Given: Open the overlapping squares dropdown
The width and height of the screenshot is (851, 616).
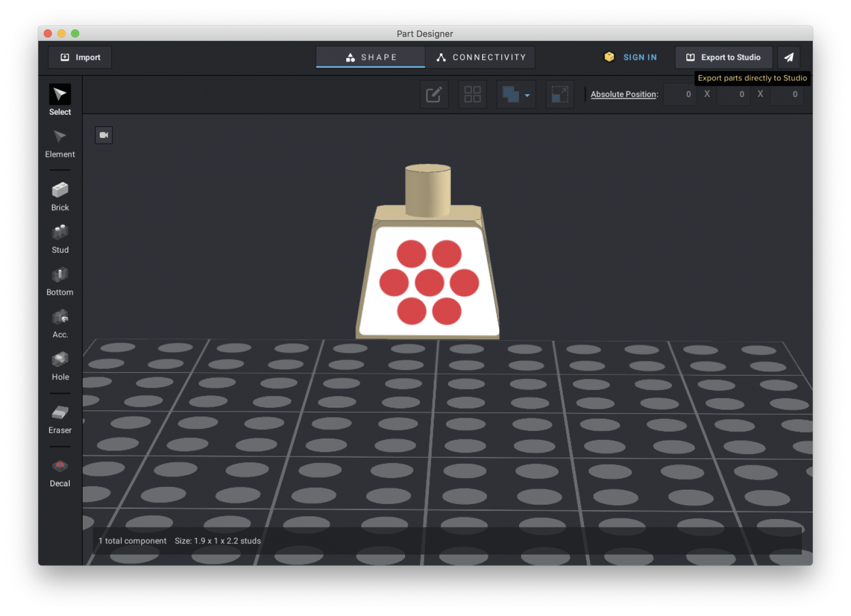Looking at the screenshot, I should [516, 94].
